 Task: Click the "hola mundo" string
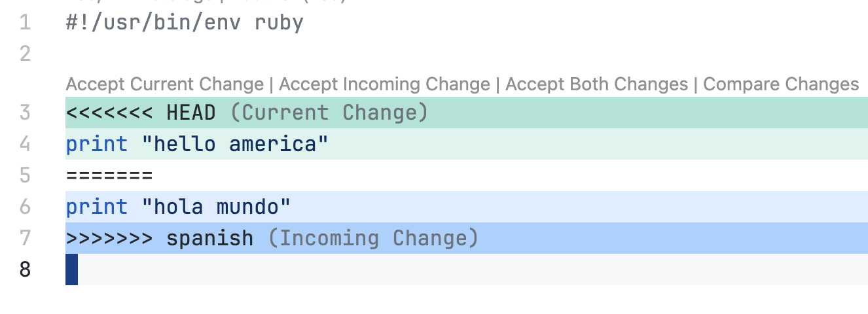[x=216, y=207]
